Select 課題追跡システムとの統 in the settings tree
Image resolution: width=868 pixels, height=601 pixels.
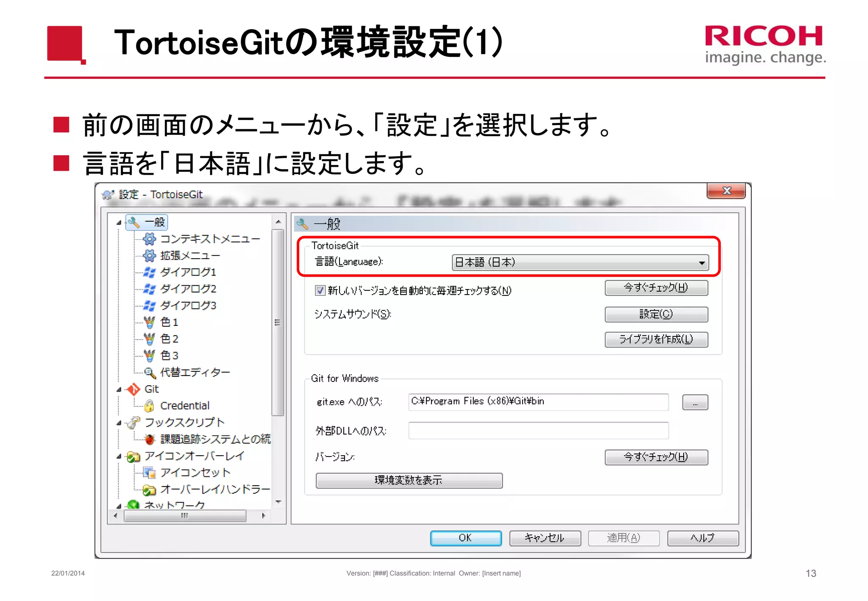(x=215, y=439)
